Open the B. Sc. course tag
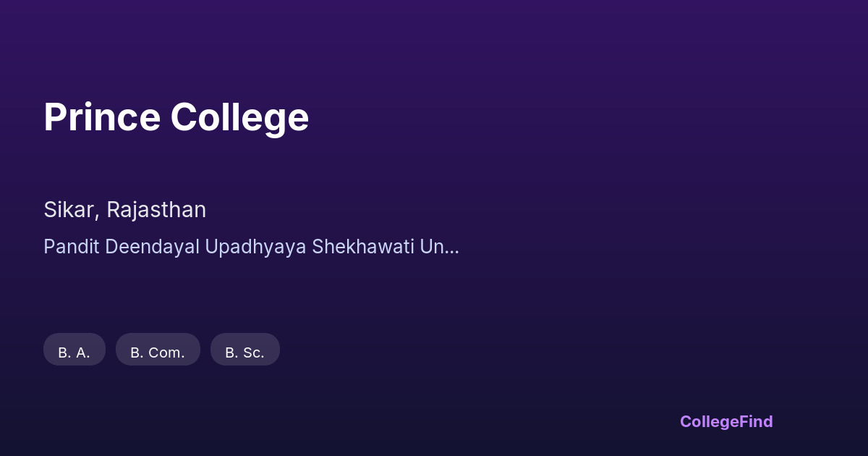Image resolution: width=868 pixels, height=456 pixels. pyautogui.click(x=244, y=350)
